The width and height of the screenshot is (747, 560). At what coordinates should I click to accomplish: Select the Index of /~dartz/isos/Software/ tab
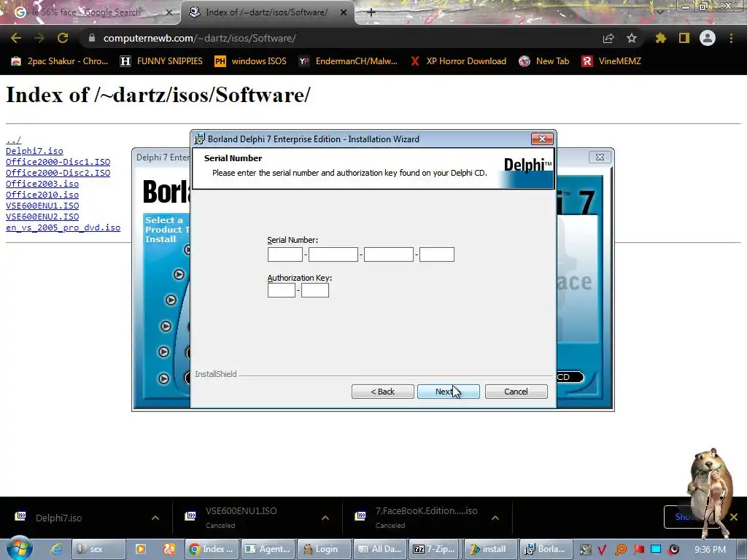coord(267,12)
